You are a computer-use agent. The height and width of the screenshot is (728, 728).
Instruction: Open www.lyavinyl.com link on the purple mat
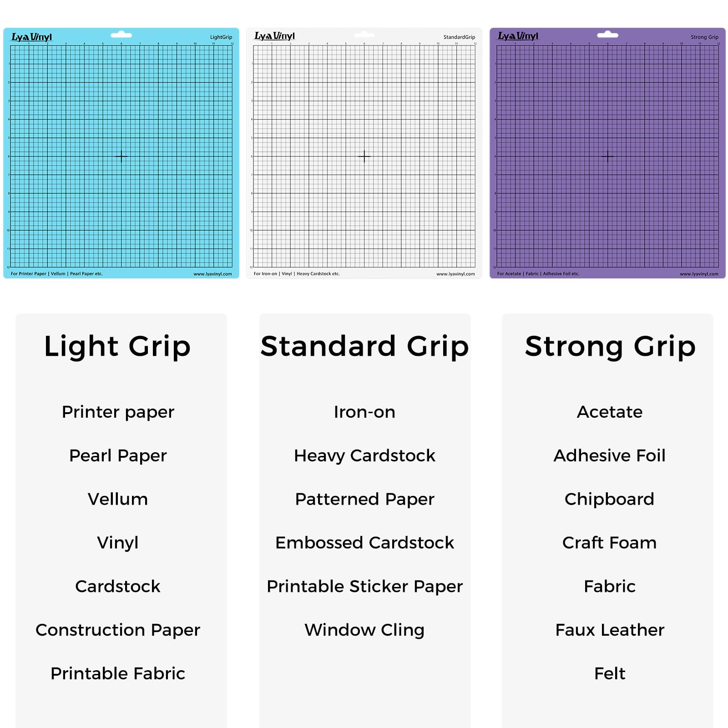click(x=699, y=274)
